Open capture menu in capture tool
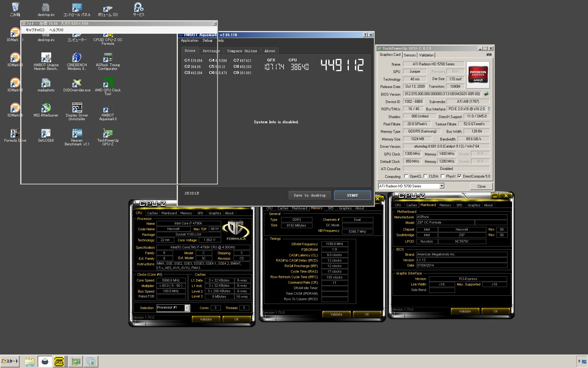Screen dimensions: 588x368 35,30
